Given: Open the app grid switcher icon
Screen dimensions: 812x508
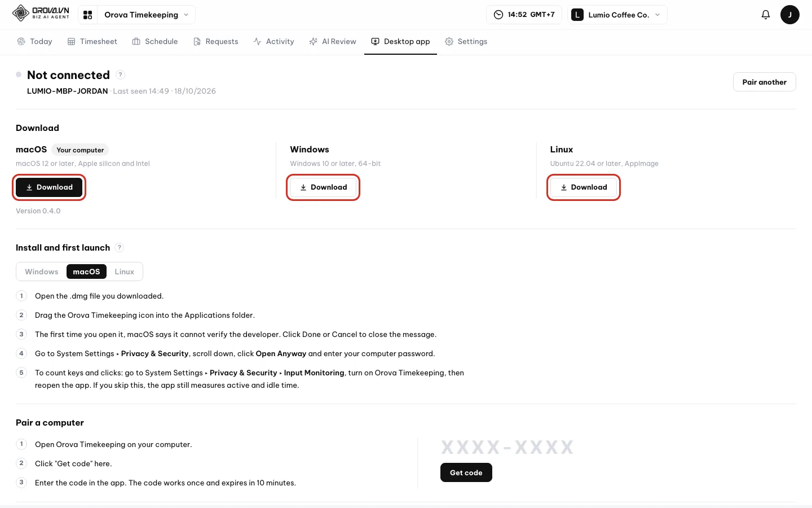Looking at the screenshot, I should click(87, 15).
